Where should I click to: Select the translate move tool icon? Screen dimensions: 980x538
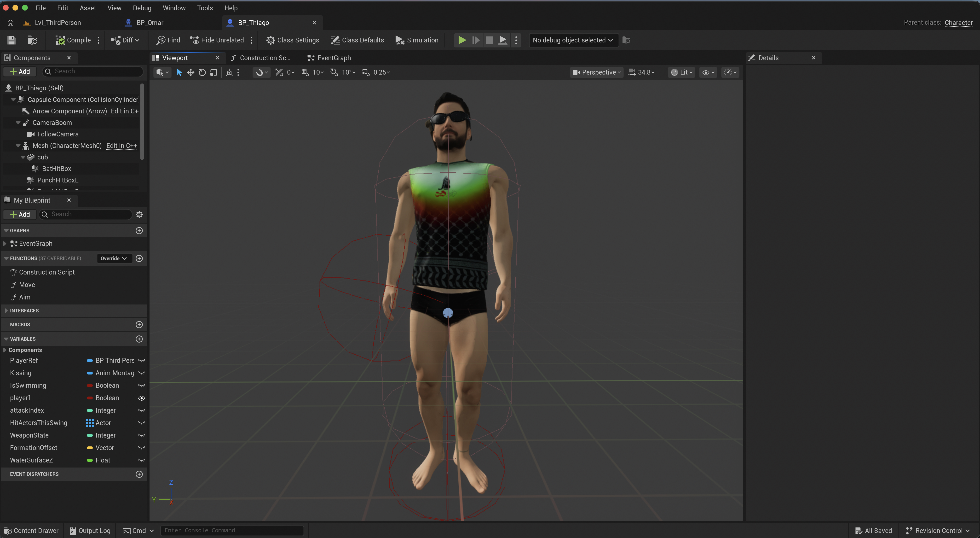pyautogui.click(x=190, y=72)
